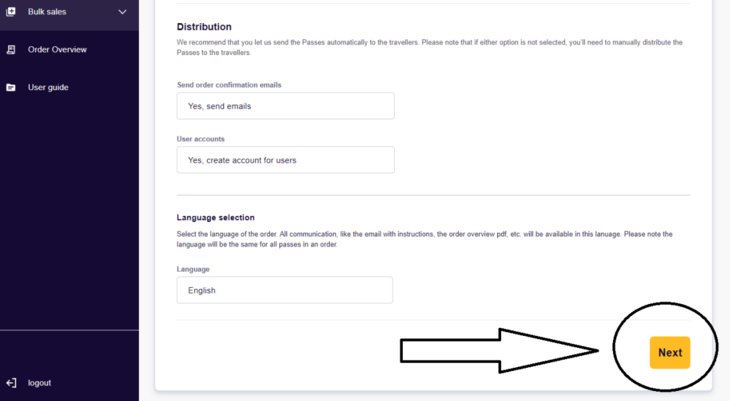Screen dimensions: 730x401
Task: Click the 'Send order confirmation emails' field label
Action: pos(229,85)
